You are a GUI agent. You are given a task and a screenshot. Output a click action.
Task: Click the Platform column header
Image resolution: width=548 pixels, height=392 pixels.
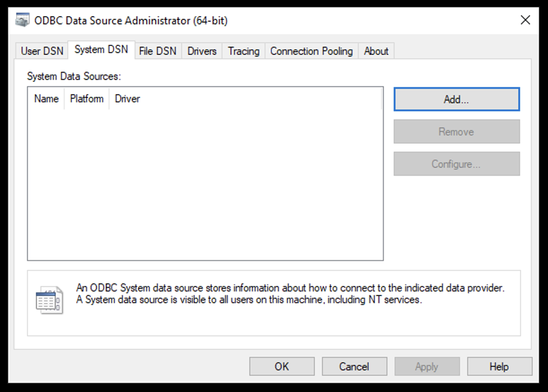point(87,99)
